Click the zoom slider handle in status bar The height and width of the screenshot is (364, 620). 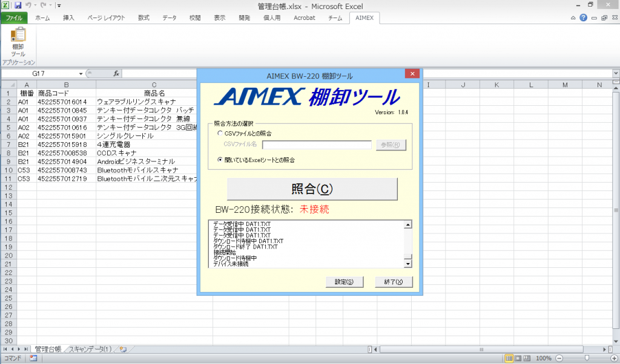[587, 358]
